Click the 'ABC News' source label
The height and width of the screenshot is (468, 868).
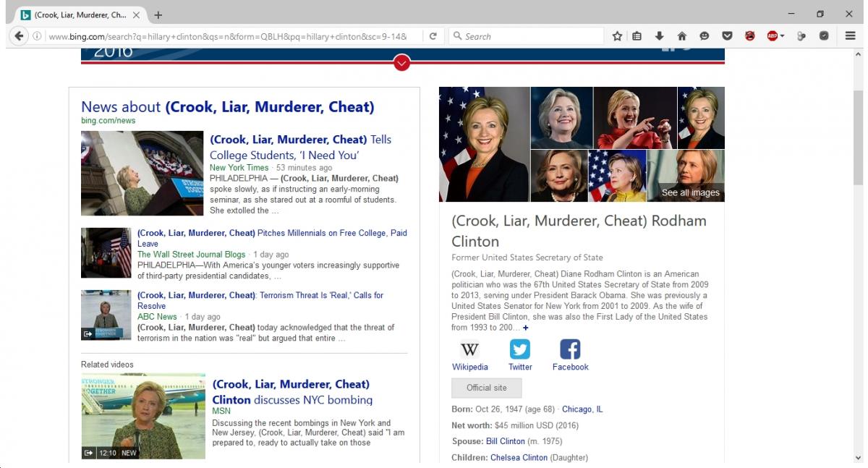(157, 317)
